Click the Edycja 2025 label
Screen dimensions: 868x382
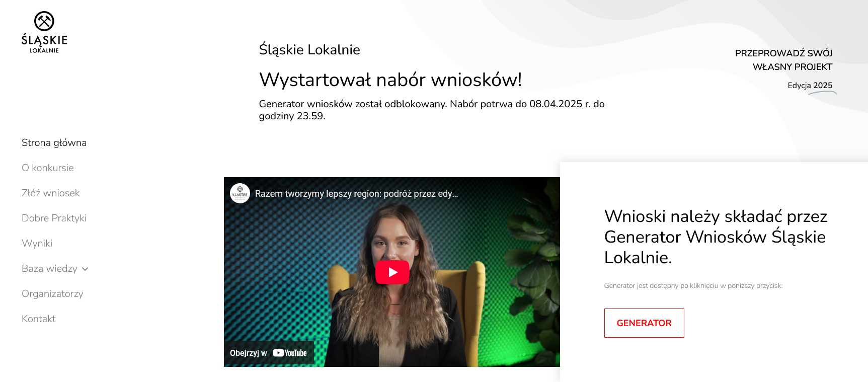click(810, 86)
